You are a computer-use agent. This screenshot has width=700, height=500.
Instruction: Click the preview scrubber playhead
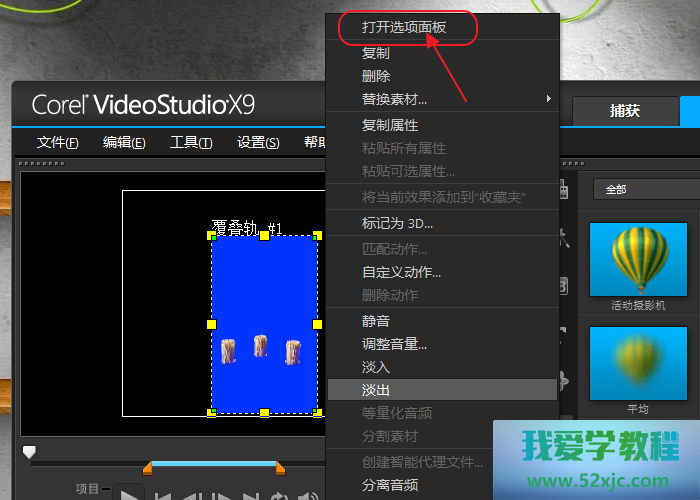29,453
